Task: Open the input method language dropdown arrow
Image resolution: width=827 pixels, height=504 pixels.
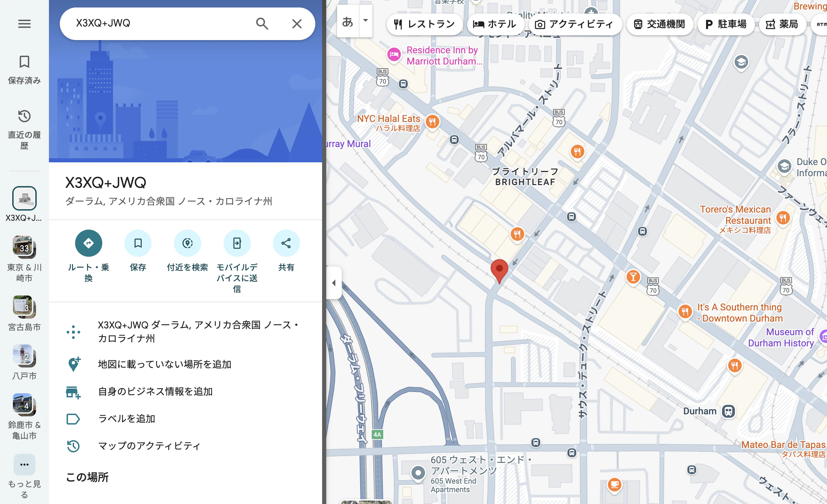Action: point(366,21)
